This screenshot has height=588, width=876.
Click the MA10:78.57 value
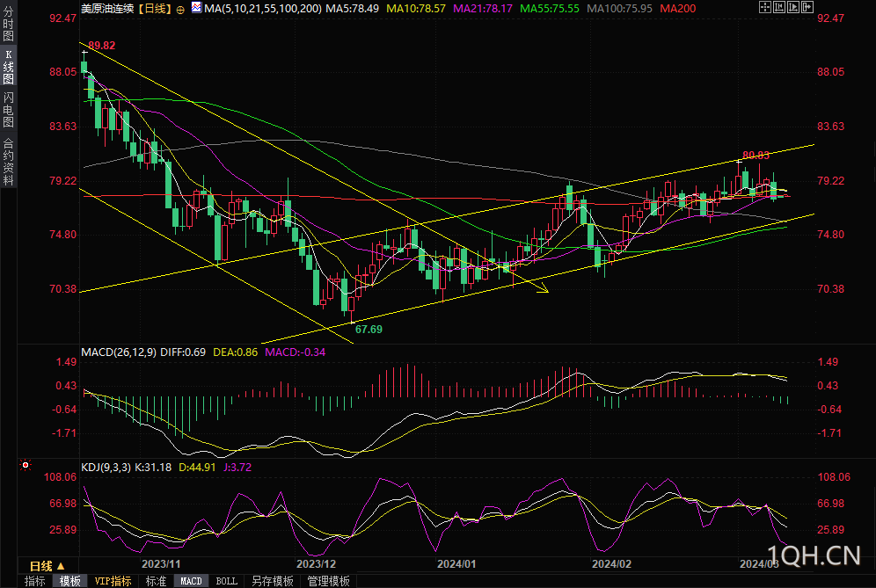coord(416,9)
